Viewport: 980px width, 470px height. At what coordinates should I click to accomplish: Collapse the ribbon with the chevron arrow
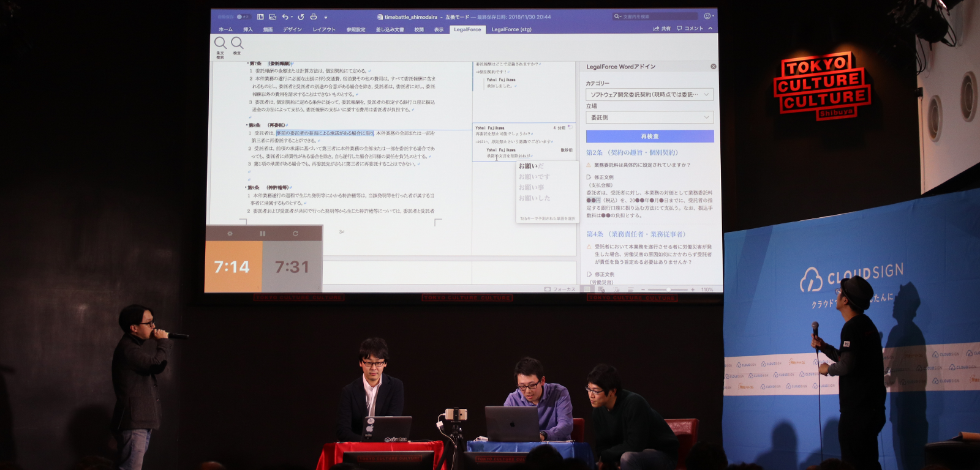click(x=710, y=29)
